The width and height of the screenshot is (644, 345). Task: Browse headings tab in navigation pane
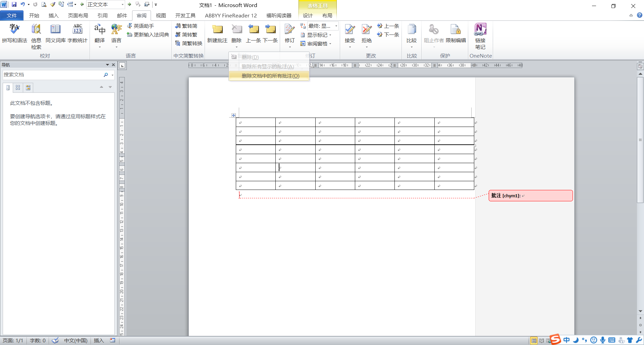pyautogui.click(x=8, y=87)
